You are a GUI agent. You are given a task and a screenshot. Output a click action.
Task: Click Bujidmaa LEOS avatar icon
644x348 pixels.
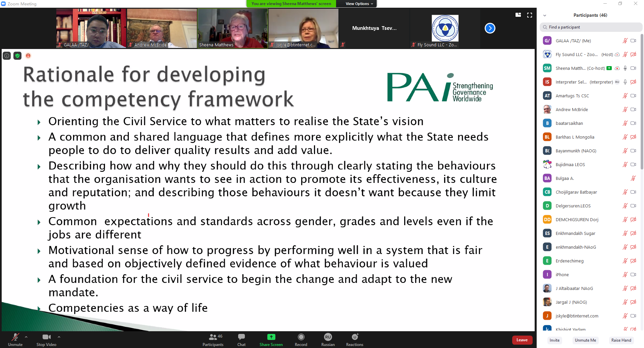pos(547,164)
